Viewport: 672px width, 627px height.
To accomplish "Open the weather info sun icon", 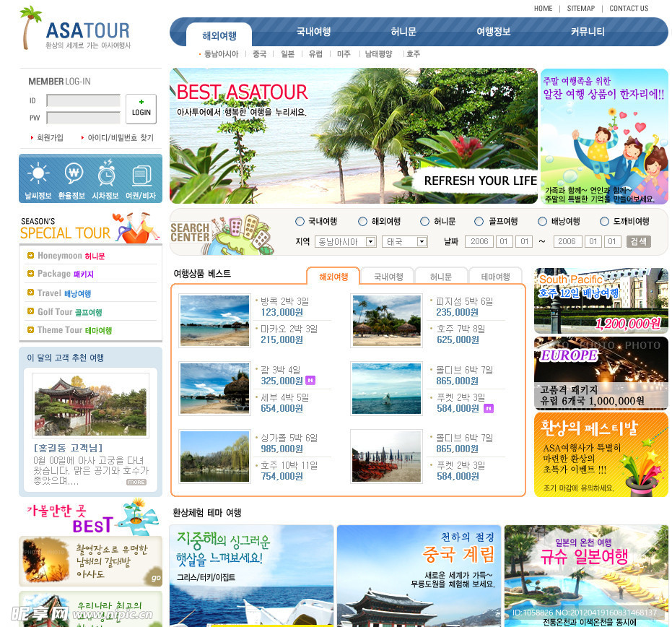I will click(x=38, y=173).
